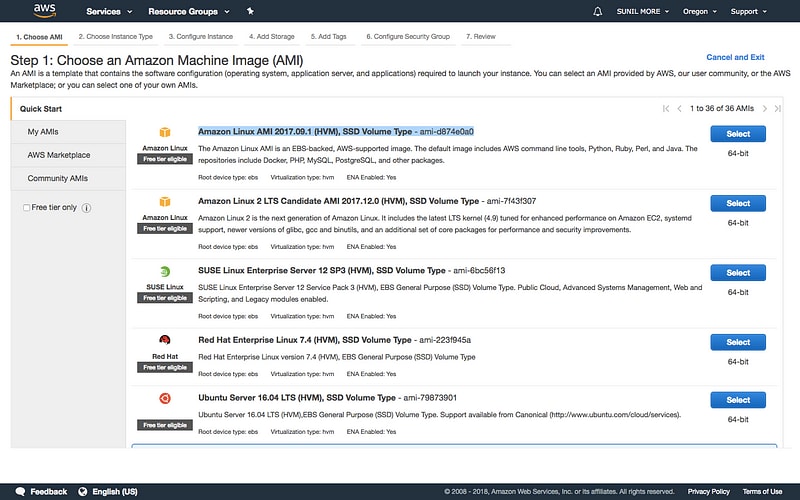Switch to 7. Review step

(x=481, y=37)
